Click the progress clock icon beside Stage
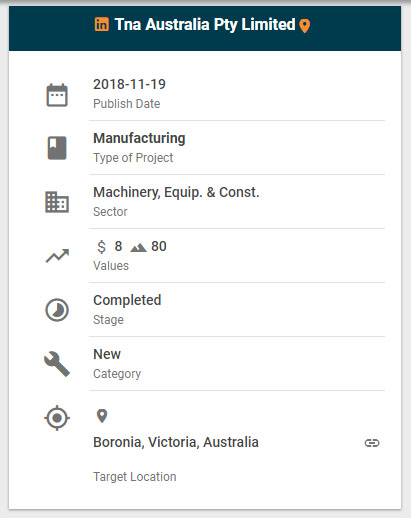This screenshot has height=518, width=411. (x=57, y=310)
